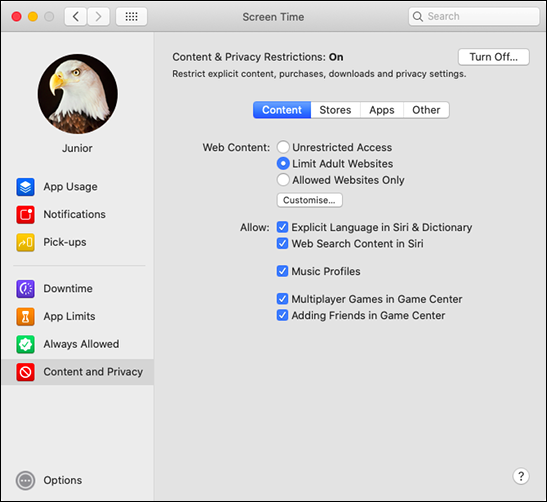Click the search magnifier icon
This screenshot has width=547, height=502.
(x=418, y=16)
